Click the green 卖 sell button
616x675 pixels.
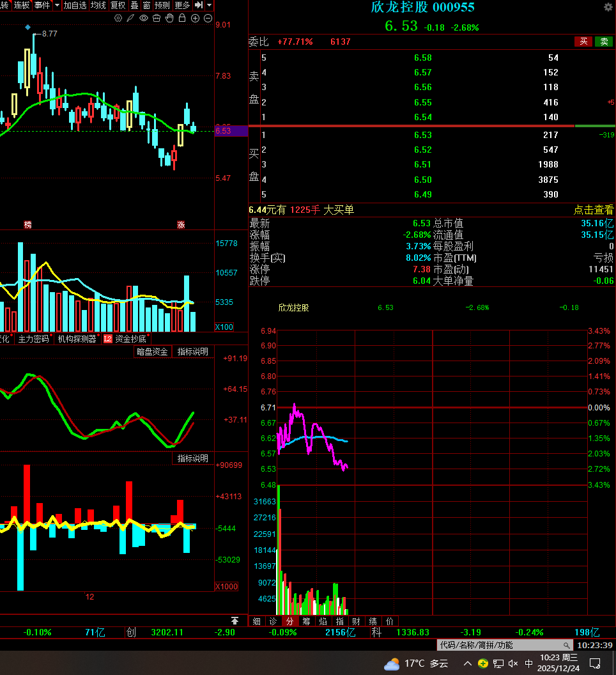click(x=604, y=42)
